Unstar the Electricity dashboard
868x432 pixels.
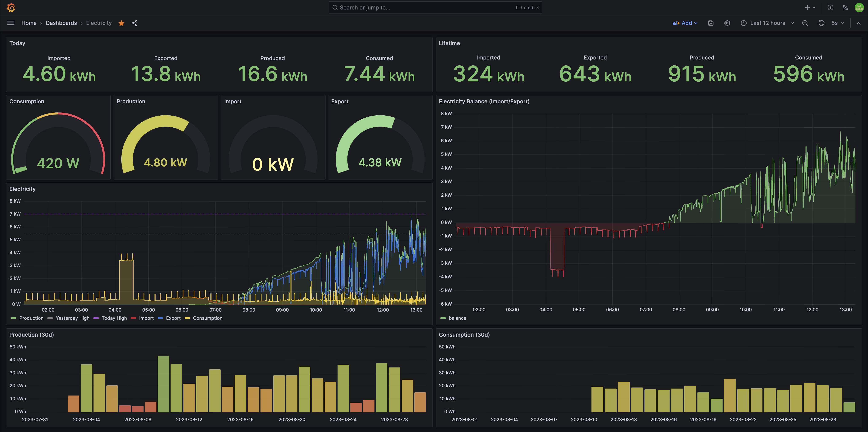(122, 23)
